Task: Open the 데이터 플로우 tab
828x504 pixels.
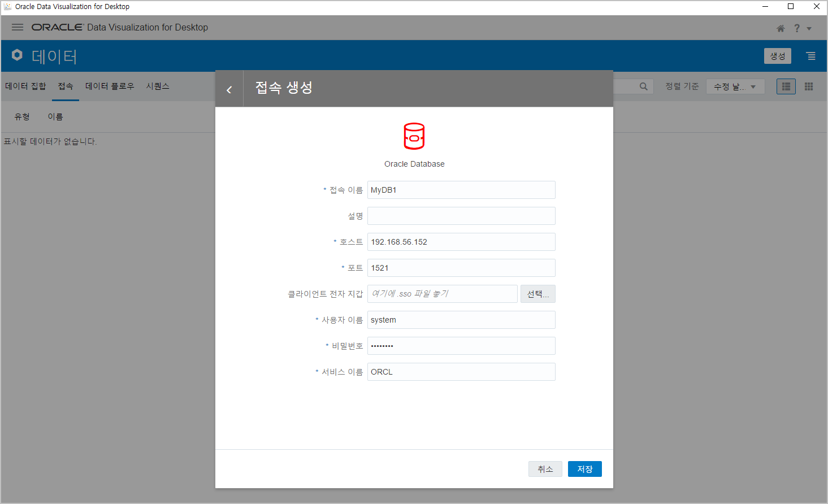Action: 110,86
